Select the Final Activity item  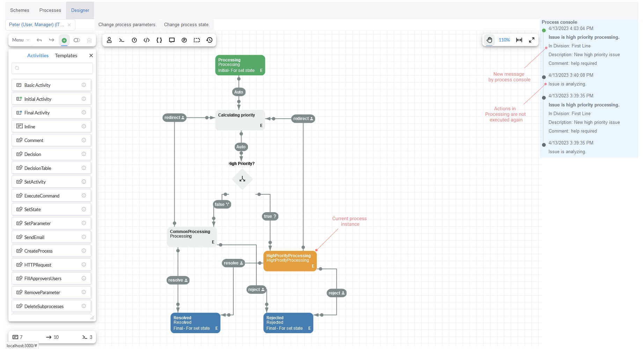click(x=51, y=113)
